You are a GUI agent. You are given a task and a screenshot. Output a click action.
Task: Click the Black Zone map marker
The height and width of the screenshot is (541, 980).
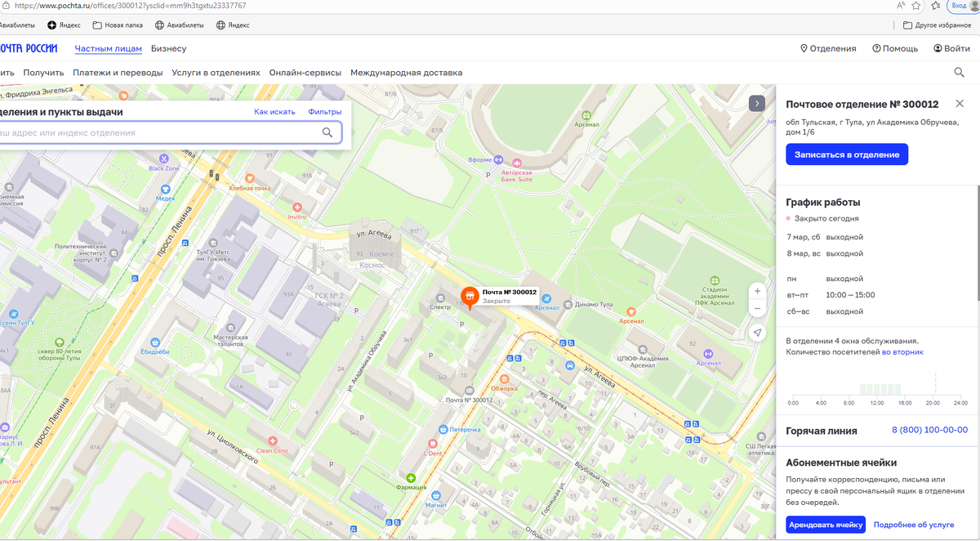[163, 159]
